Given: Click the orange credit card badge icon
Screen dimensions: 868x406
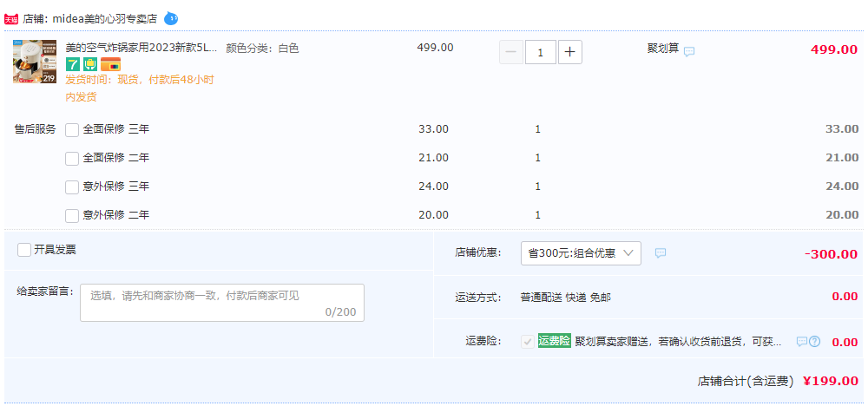Looking at the screenshot, I should tap(111, 64).
